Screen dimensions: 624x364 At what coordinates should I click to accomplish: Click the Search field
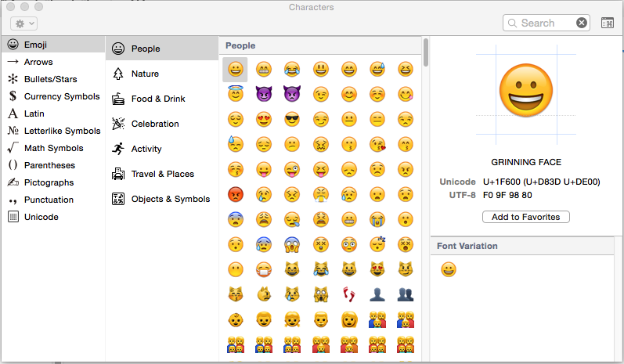(x=546, y=23)
